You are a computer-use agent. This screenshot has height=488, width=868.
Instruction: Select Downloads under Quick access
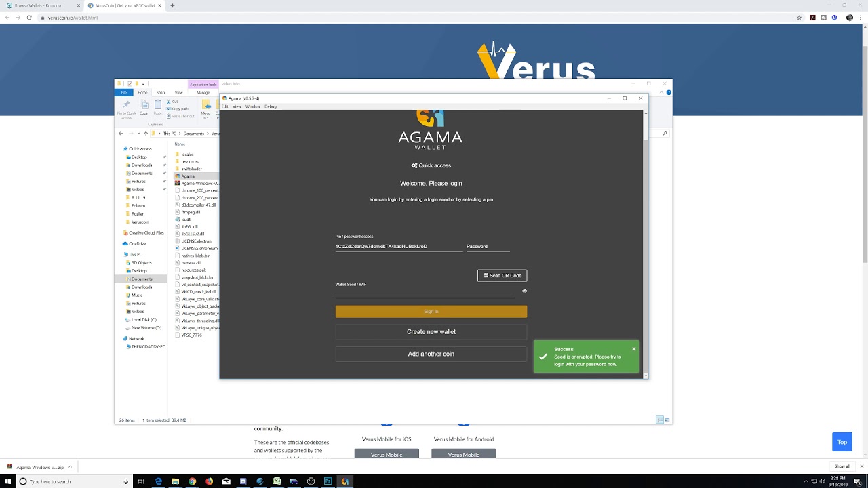coord(142,165)
